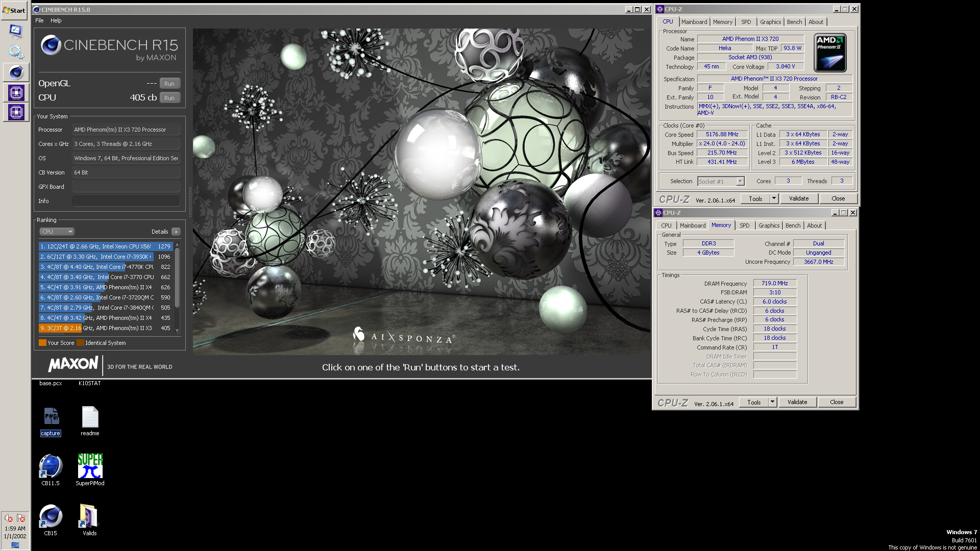
Task: Open the capture desktop file
Action: [51, 421]
